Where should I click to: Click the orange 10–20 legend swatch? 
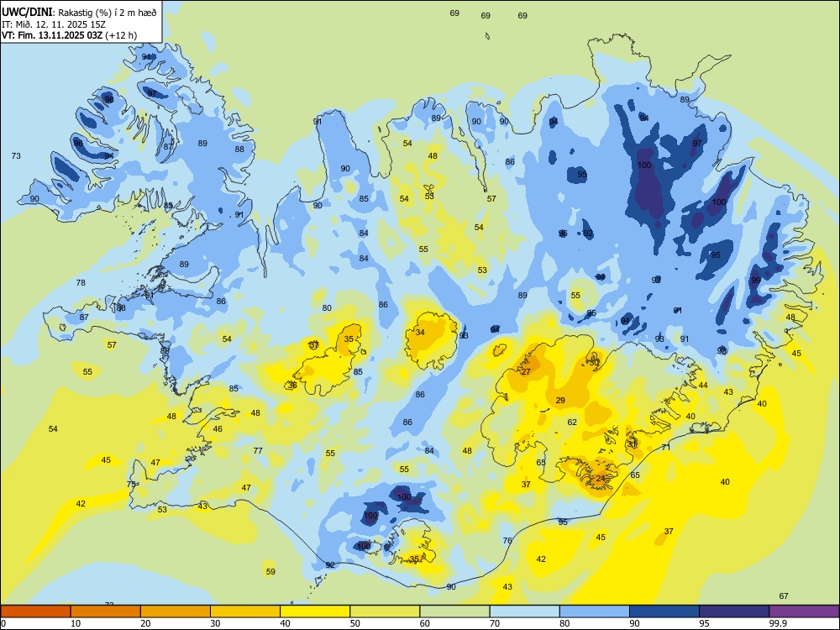[106, 612]
